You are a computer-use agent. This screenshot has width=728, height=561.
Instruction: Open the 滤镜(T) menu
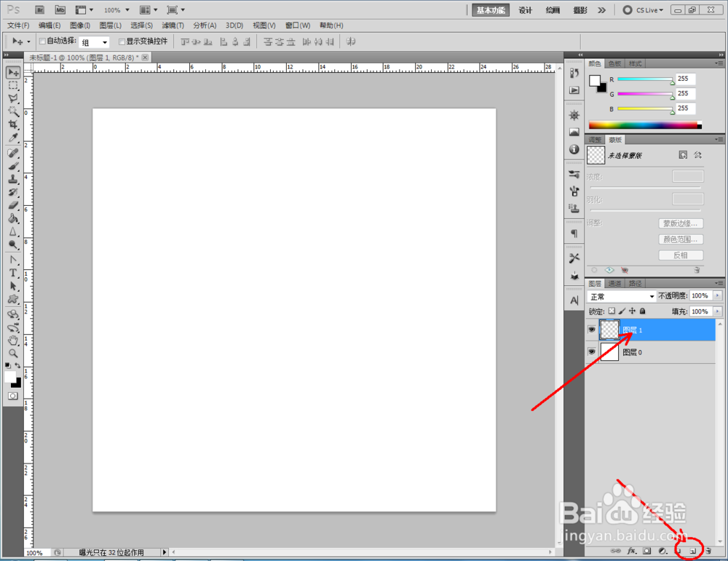173,25
